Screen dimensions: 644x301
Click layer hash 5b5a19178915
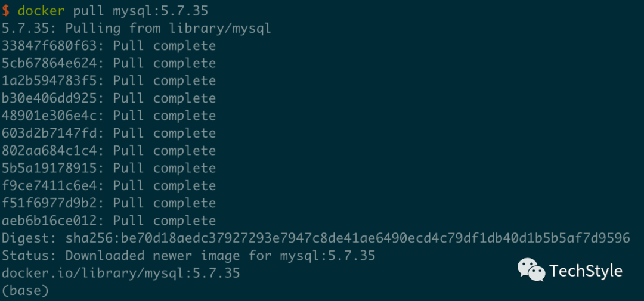pyautogui.click(x=52, y=168)
